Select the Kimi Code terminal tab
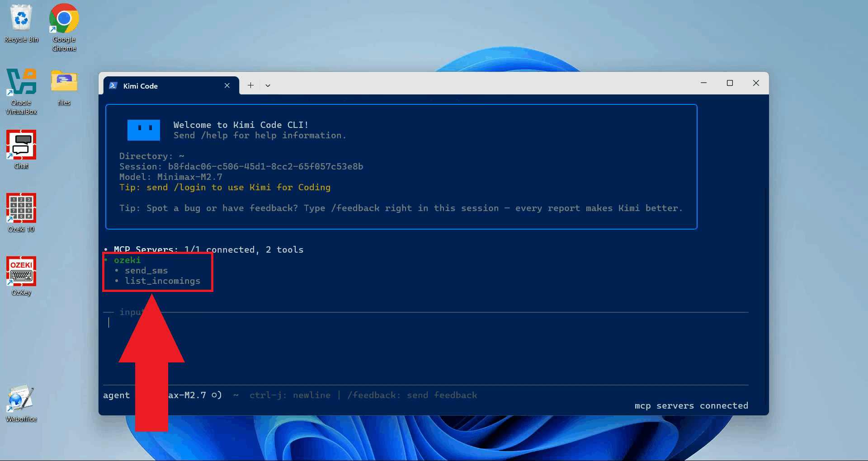The height and width of the screenshot is (461, 868). [x=171, y=86]
